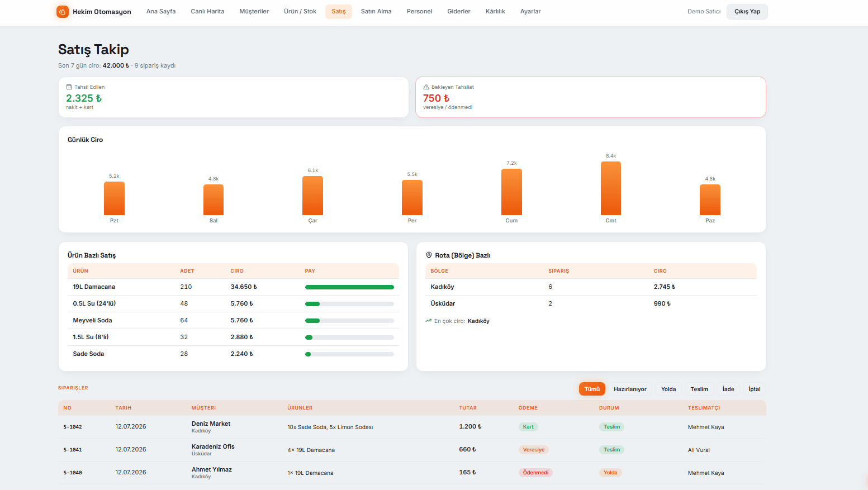Click the Ödenmedi badge on order S-1040

pyautogui.click(x=535, y=473)
